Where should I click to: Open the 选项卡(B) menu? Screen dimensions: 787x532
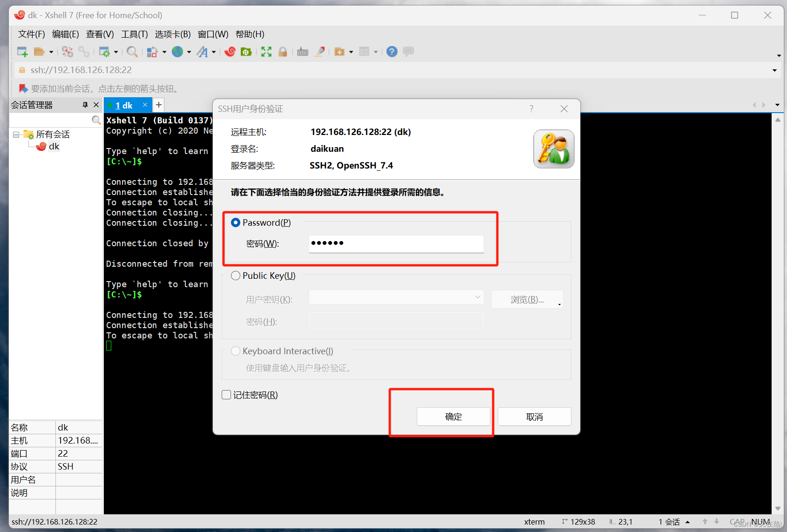click(173, 34)
